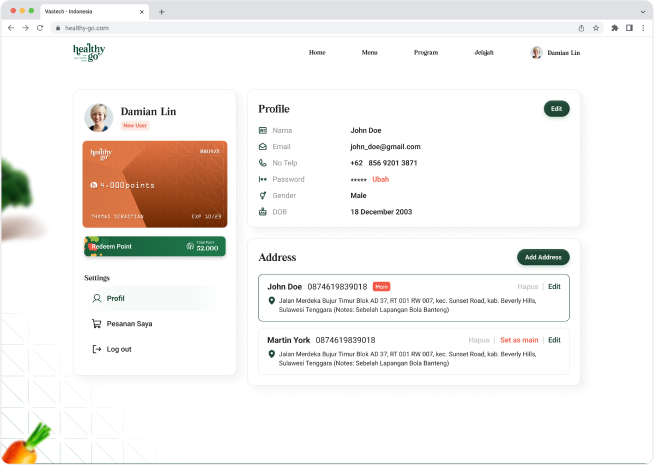Click the Redeem Point banner
This screenshot has width=654, height=465.
154,246
